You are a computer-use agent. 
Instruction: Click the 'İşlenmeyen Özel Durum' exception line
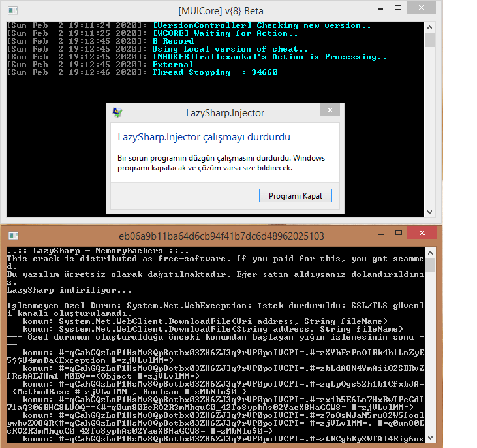click(215, 310)
